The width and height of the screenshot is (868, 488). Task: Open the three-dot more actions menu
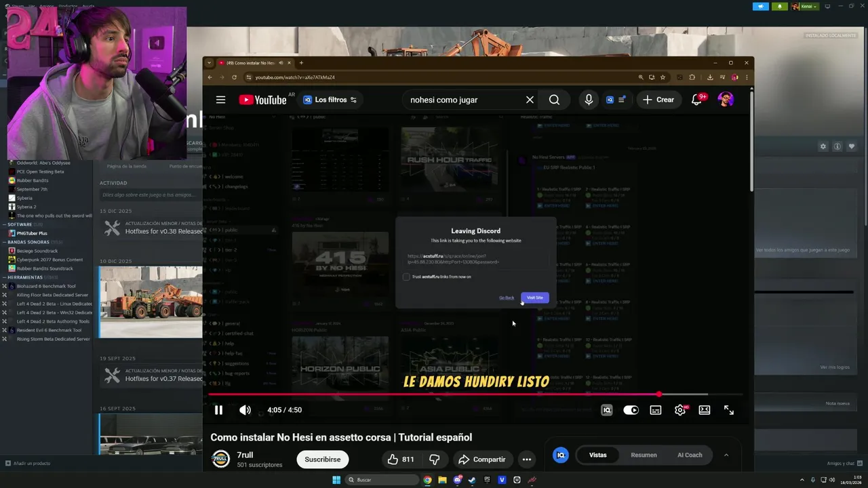(527, 460)
